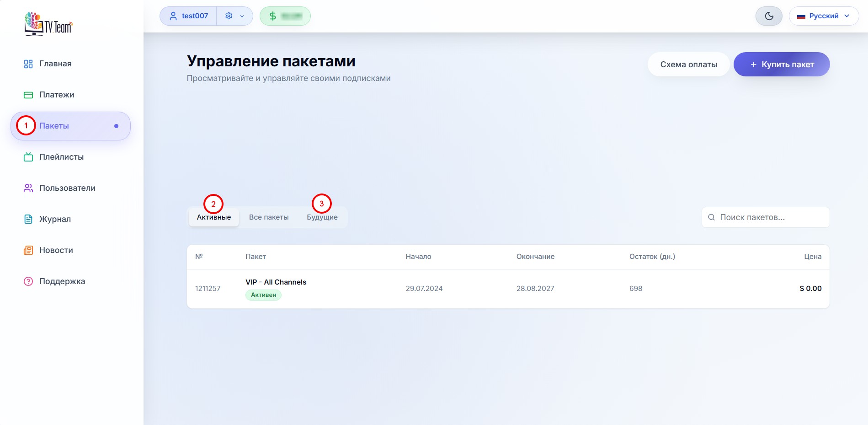Click Купить пакет button

[782, 65]
